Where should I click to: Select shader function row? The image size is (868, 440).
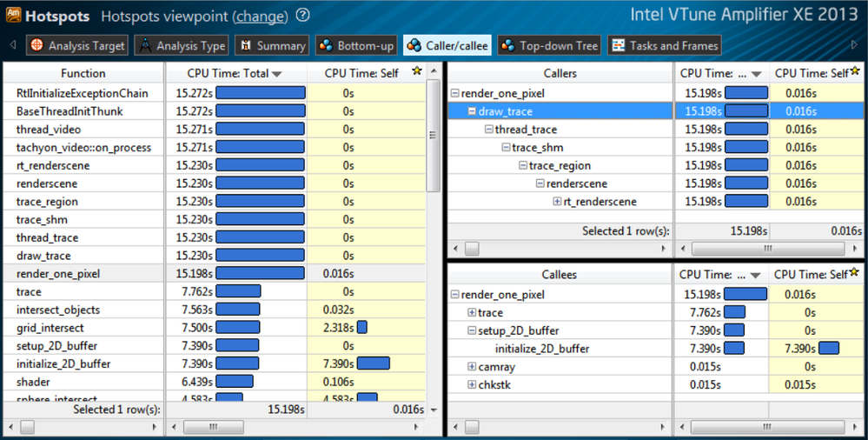pos(33,382)
